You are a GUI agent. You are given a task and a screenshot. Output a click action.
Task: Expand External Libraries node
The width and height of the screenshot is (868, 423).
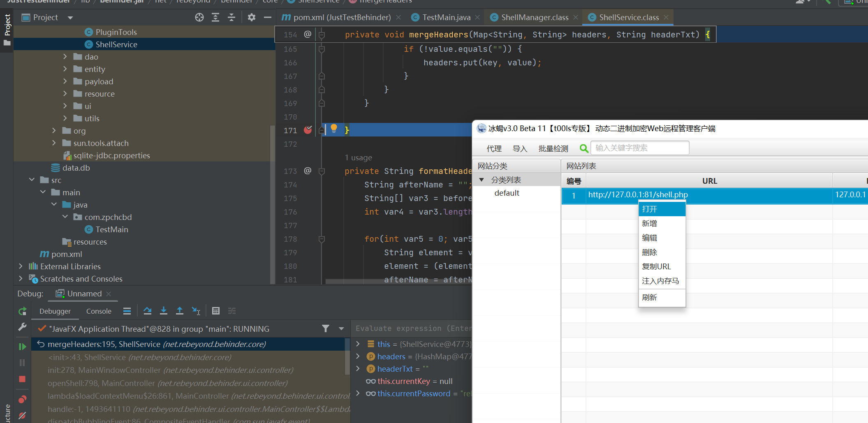(21, 266)
